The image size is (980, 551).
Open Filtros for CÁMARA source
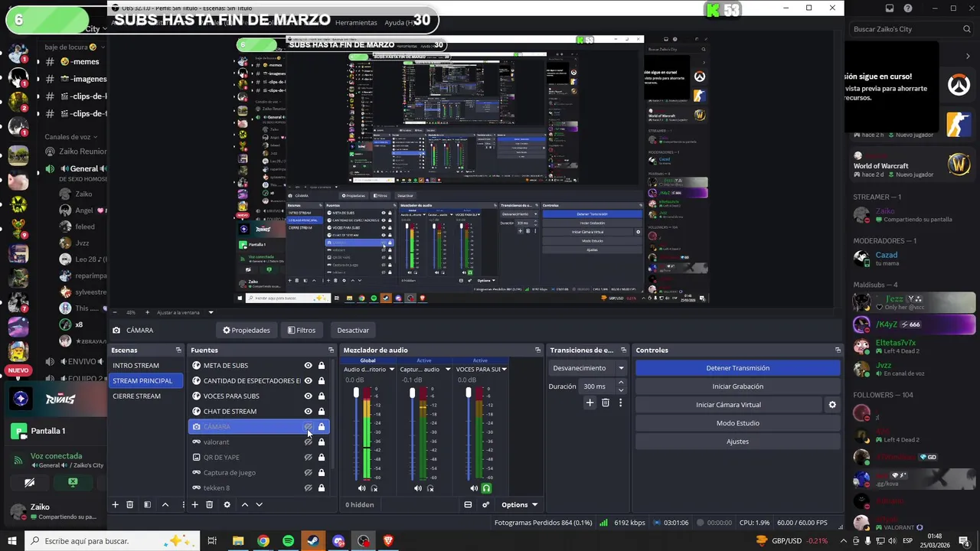point(301,331)
